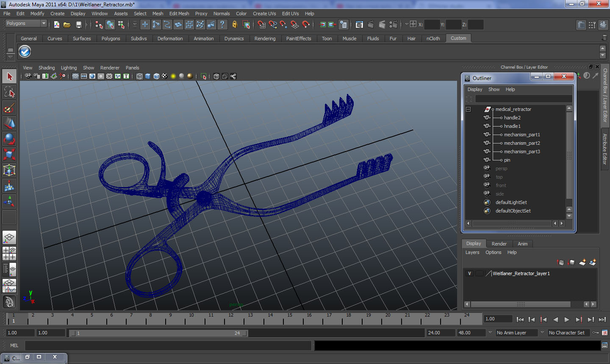The image size is (610, 364).
Task: Click the New Scene icon
Action: click(57, 25)
